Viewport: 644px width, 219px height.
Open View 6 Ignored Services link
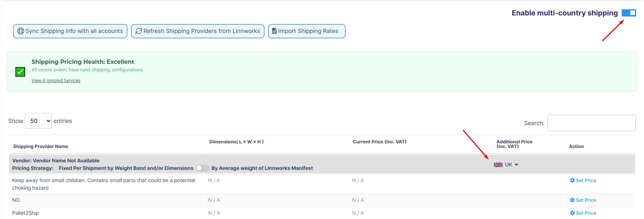56,81
